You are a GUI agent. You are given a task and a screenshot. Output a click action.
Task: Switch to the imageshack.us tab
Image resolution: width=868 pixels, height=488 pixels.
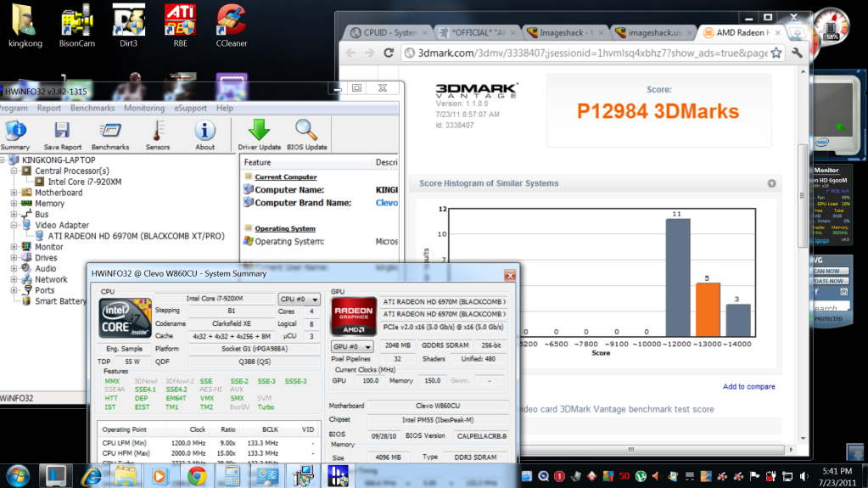click(653, 33)
